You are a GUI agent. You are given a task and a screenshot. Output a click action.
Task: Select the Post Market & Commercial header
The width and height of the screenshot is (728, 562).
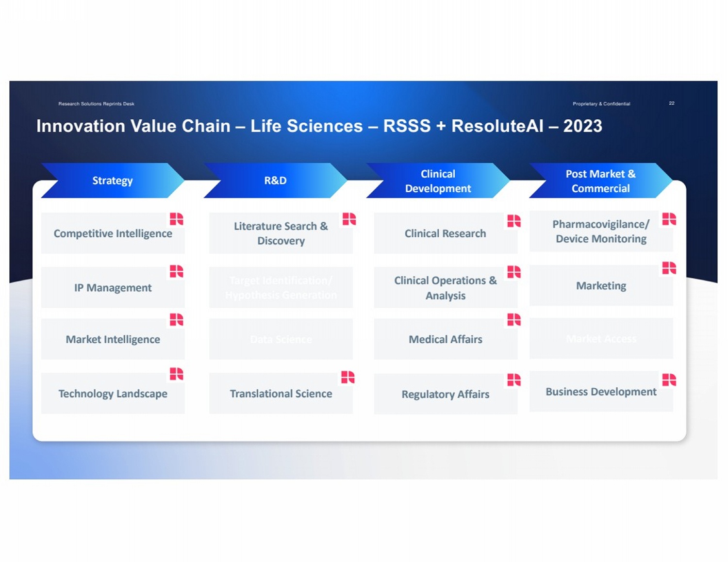(x=600, y=181)
